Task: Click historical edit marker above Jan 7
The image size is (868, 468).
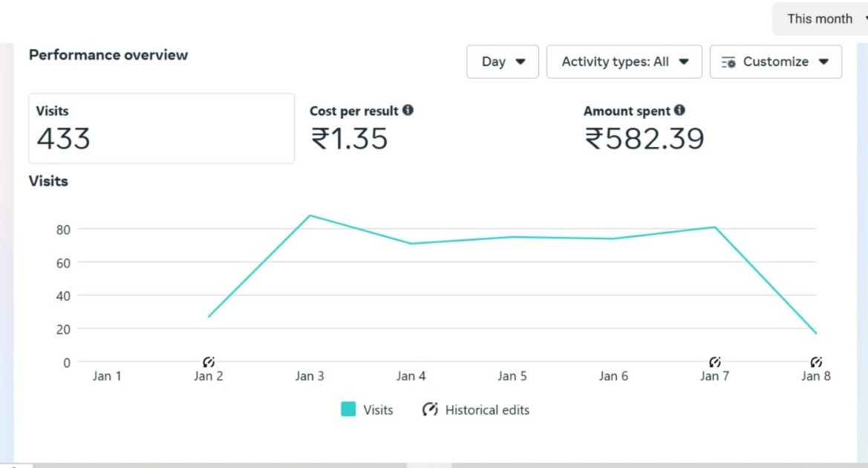Action: pyautogui.click(x=714, y=362)
